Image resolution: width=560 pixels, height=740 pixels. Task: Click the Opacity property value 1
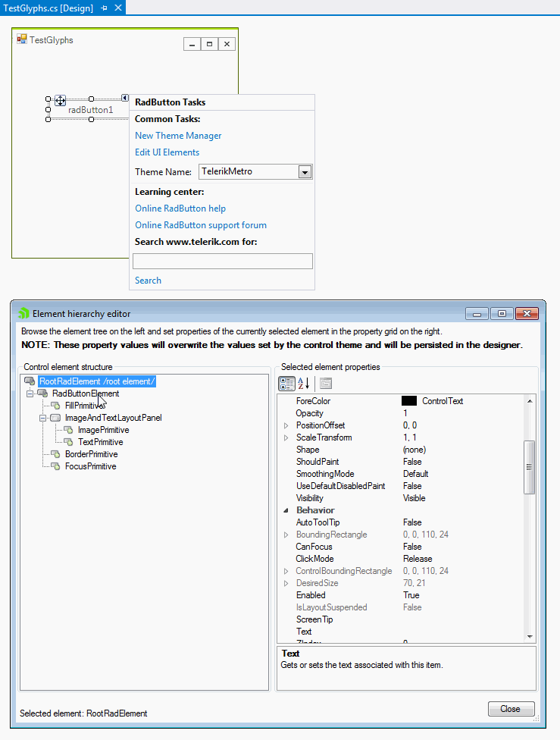tap(405, 413)
